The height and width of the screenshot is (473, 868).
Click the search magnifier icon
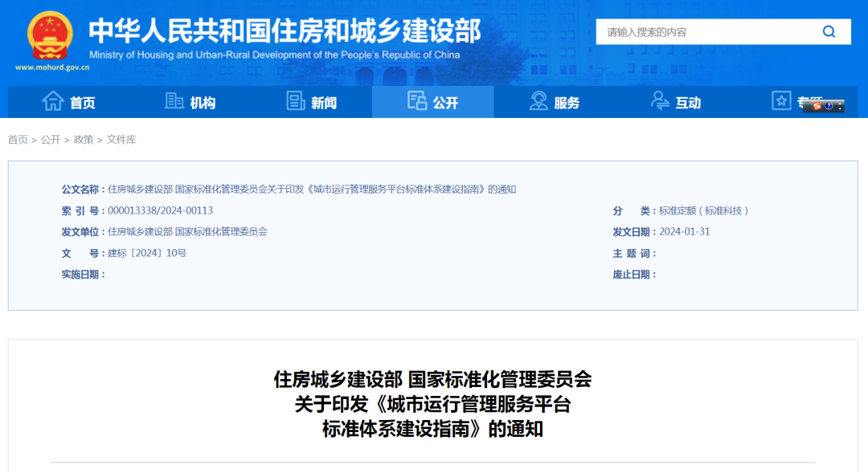tap(829, 32)
